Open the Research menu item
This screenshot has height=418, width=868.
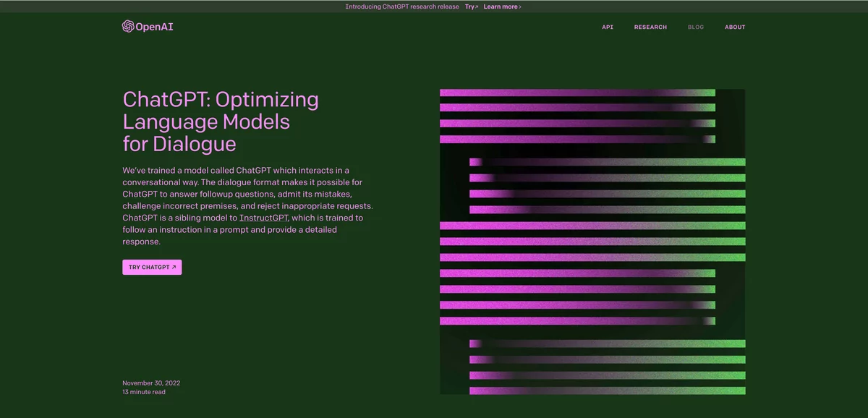[650, 27]
